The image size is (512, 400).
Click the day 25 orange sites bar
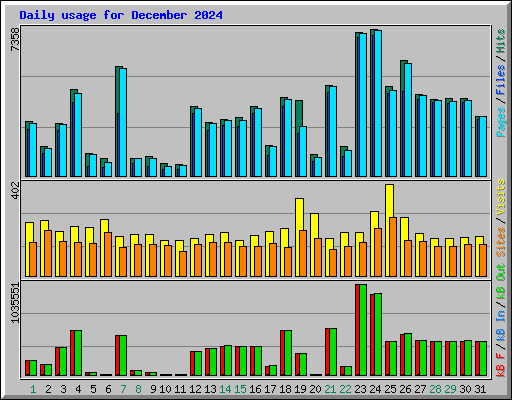pos(393,247)
